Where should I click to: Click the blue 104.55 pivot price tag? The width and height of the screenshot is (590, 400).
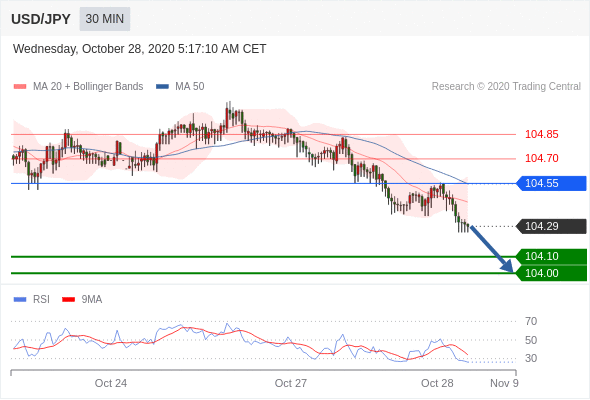(551, 183)
